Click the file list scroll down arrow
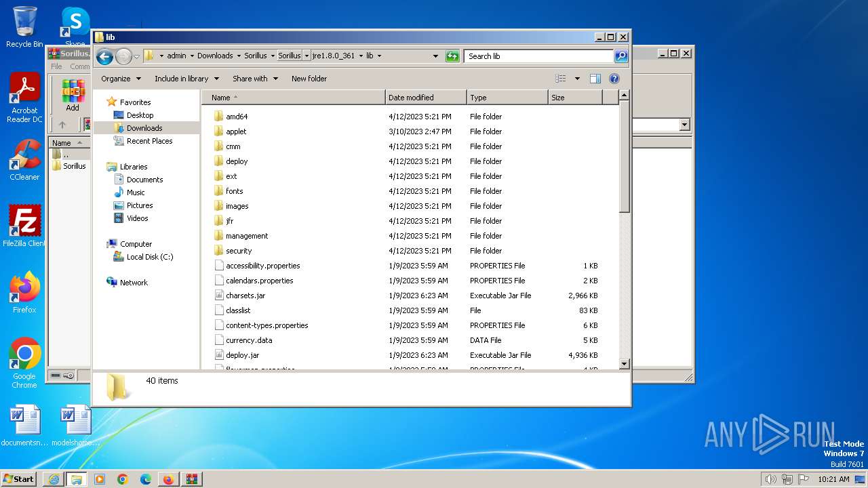868x488 pixels. pos(625,364)
